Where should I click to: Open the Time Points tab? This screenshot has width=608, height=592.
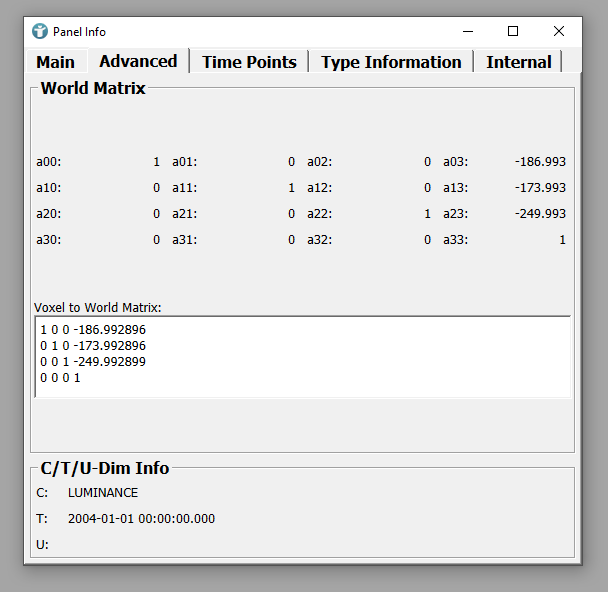click(x=249, y=62)
